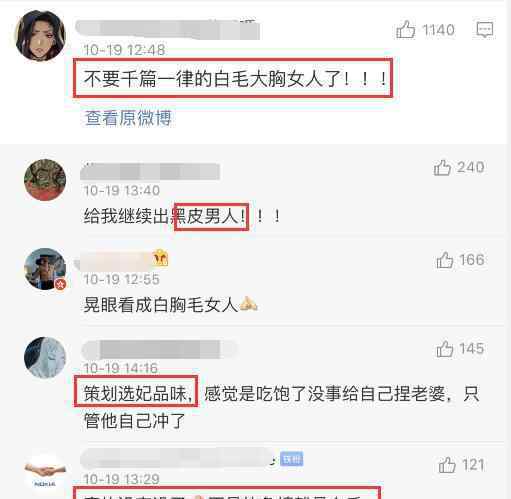Open the avatar of the 14:16 commenter
511x499 pixels.
(x=45, y=357)
